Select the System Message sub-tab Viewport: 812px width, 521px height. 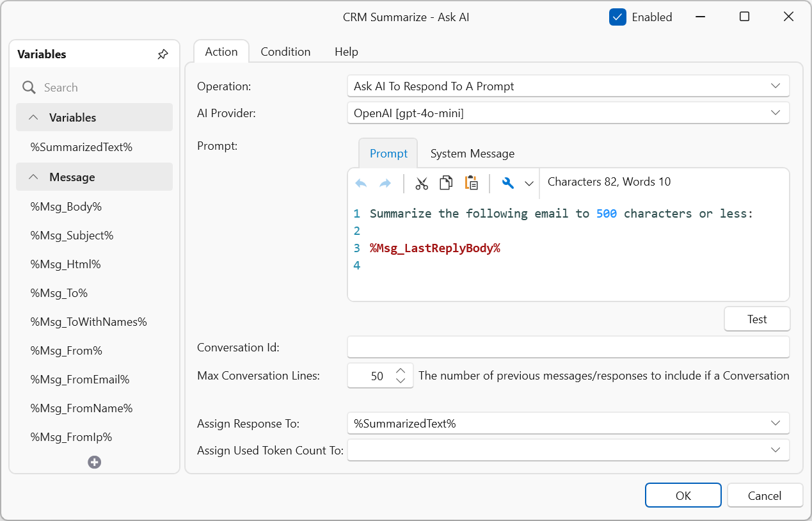pos(472,154)
